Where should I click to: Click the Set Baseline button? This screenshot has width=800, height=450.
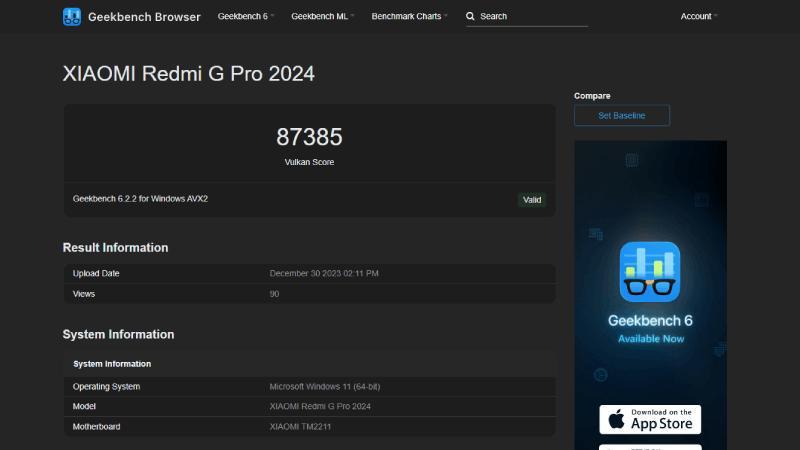[x=622, y=115]
